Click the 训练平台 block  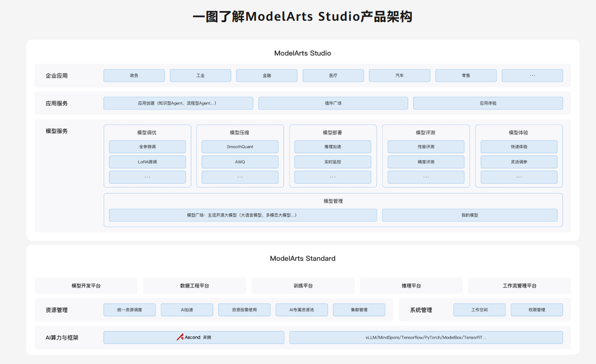tap(303, 286)
